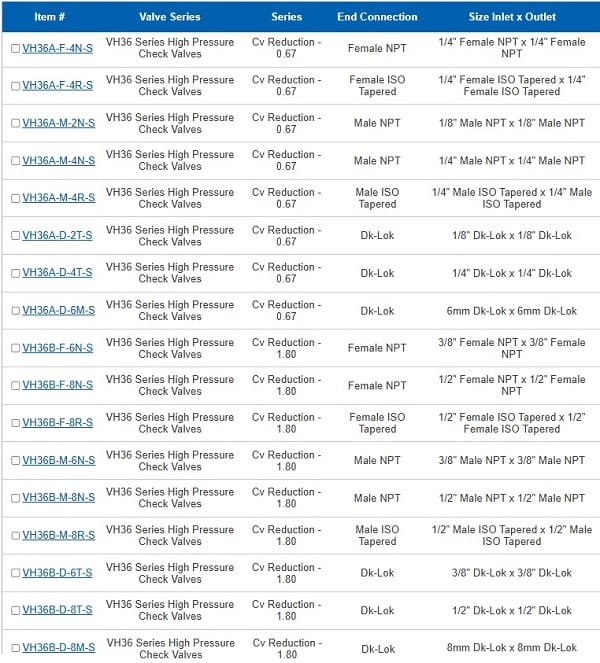
Task: Open the VH36A-M-4N-S product link
Action: click(x=59, y=161)
